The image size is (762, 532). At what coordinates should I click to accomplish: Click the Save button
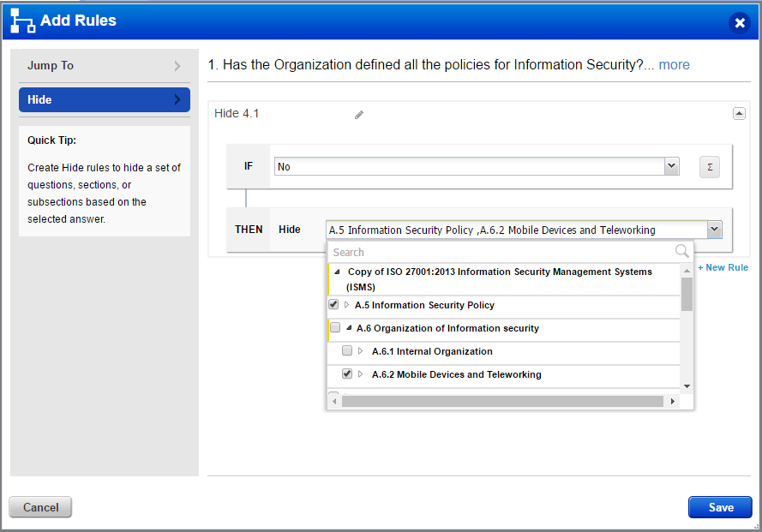pos(719,507)
